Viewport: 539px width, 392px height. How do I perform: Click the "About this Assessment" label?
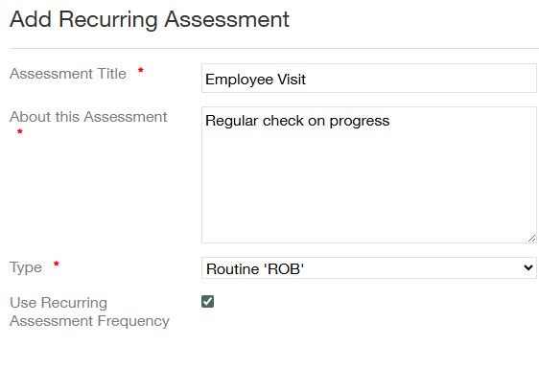click(88, 117)
